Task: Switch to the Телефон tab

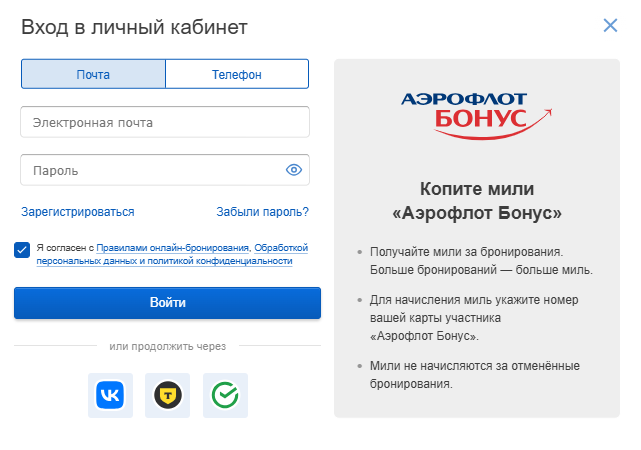Action: click(237, 74)
